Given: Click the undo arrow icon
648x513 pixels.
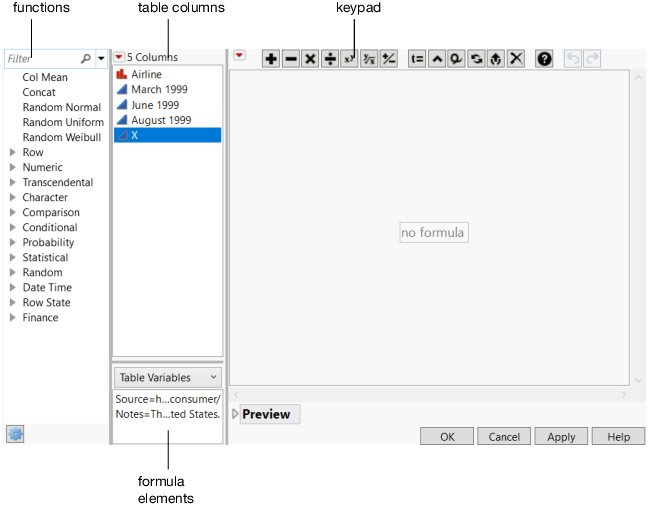Looking at the screenshot, I should point(573,59).
